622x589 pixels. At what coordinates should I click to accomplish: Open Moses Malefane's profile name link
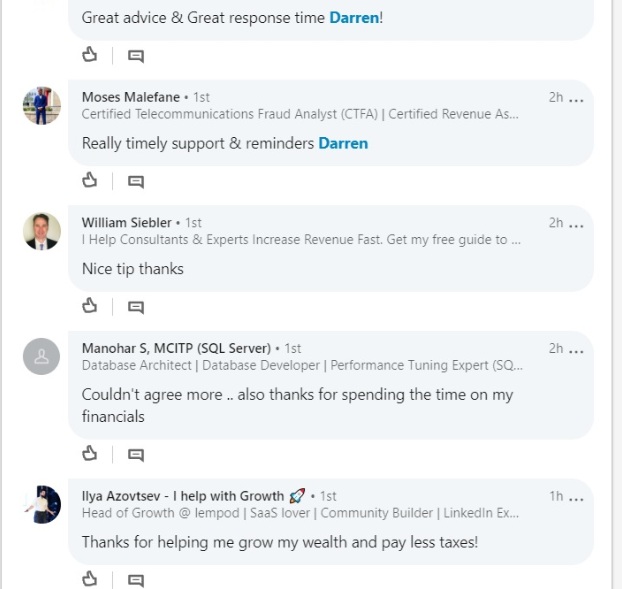pyautogui.click(x=131, y=97)
